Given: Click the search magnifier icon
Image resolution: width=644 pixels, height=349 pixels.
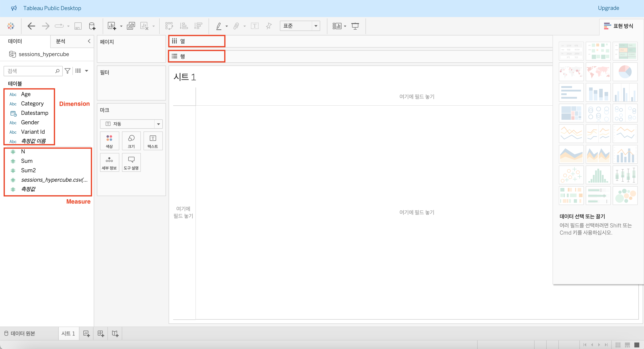Looking at the screenshot, I should (x=57, y=71).
